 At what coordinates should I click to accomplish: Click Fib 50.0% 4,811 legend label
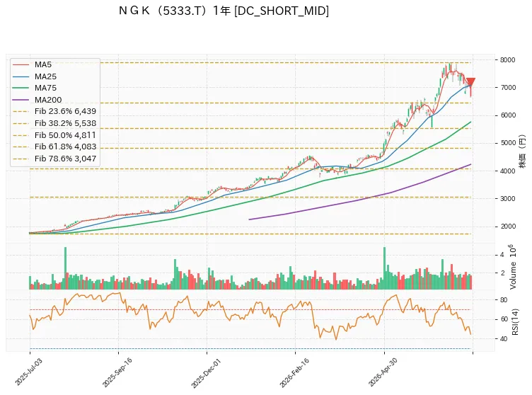coord(65,135)
